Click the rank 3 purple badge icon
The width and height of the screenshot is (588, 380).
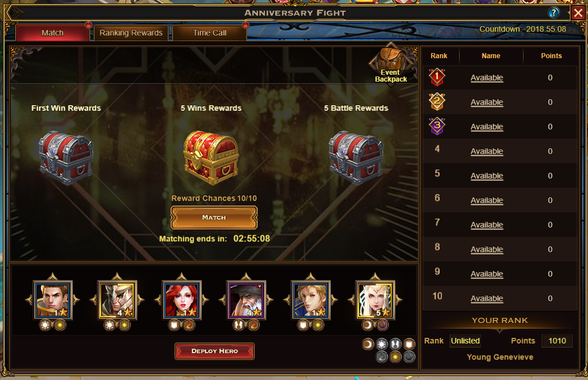point(437,126)
